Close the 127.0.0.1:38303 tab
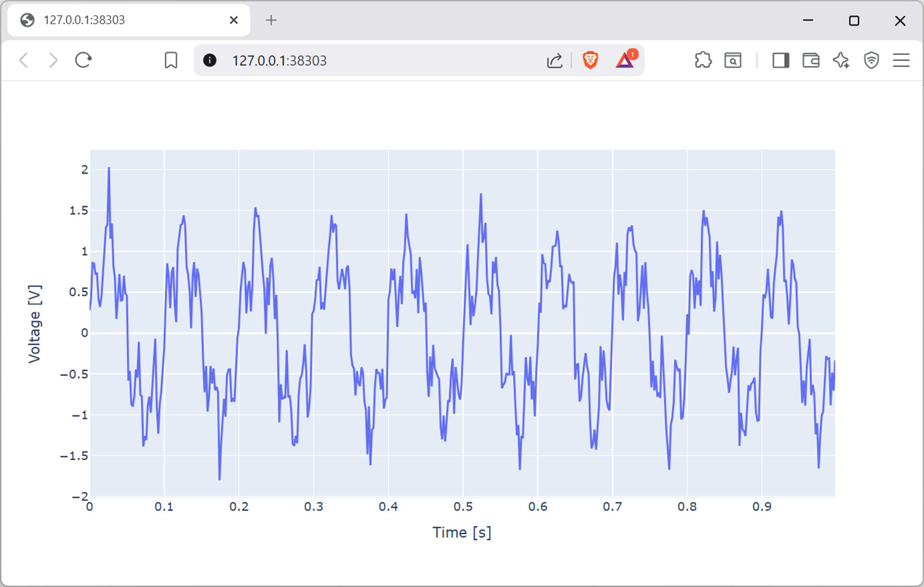The width and height of the screenshot is (924, 587). 234,20
